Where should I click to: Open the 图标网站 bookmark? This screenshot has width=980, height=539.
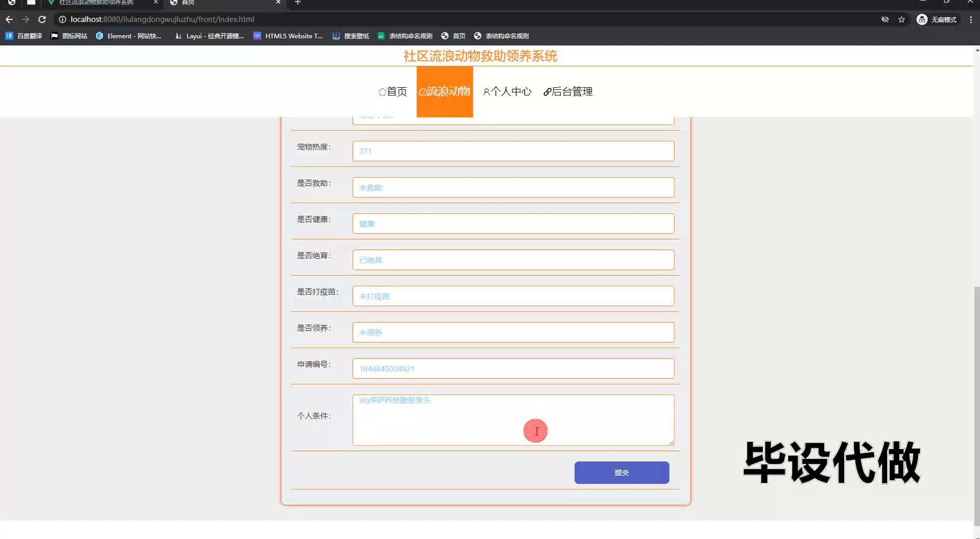click(x=69, y=36)
